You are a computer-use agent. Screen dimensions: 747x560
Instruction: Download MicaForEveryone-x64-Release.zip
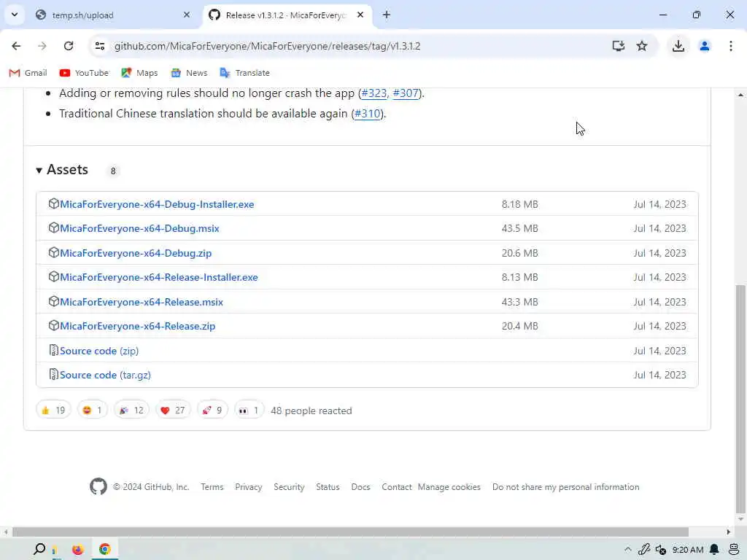click(138, 326)
